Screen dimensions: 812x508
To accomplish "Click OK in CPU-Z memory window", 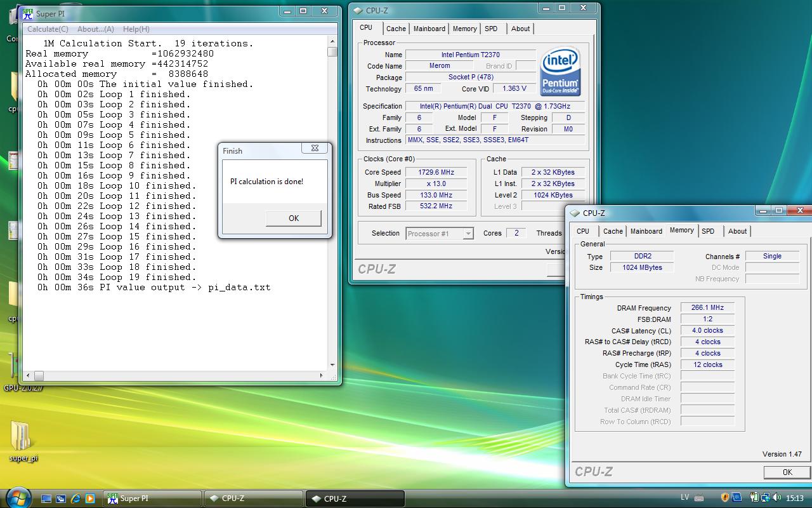I will tap(787, 472).
